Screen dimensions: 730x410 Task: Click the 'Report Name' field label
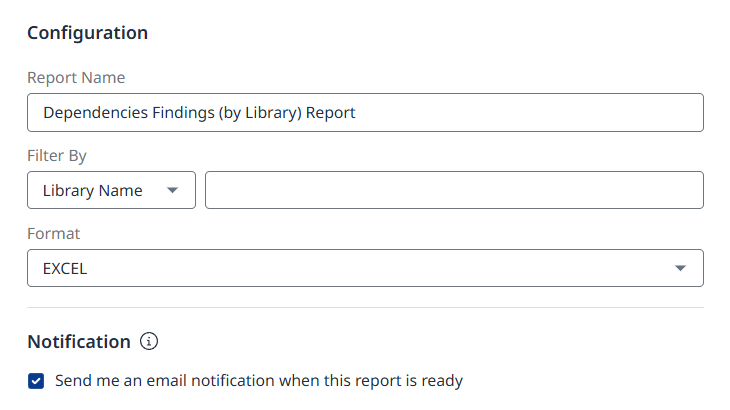coord(76,78)
